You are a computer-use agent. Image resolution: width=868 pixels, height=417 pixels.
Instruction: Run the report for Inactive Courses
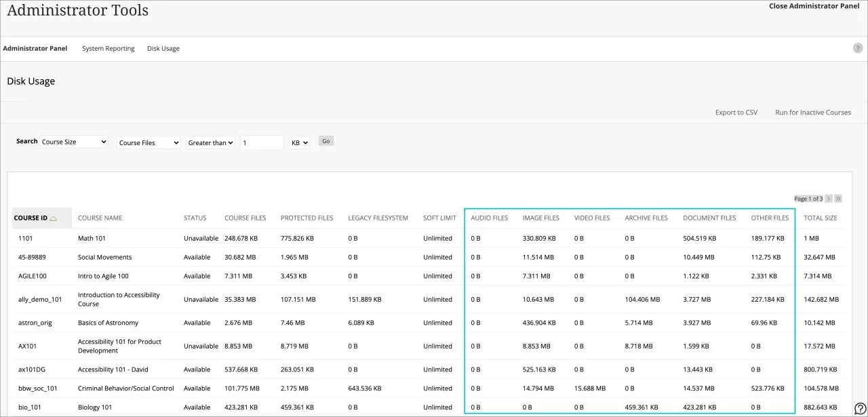pos(812,113)
